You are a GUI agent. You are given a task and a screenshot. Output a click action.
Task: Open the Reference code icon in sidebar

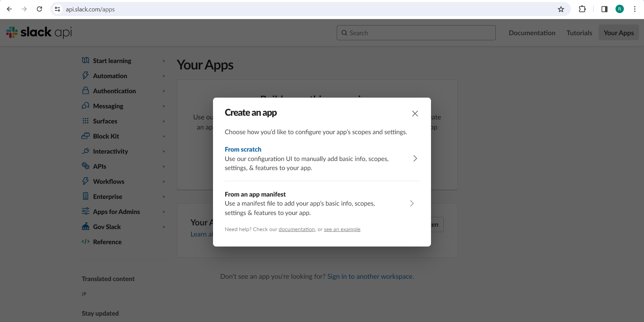click(x=86, y=242)
